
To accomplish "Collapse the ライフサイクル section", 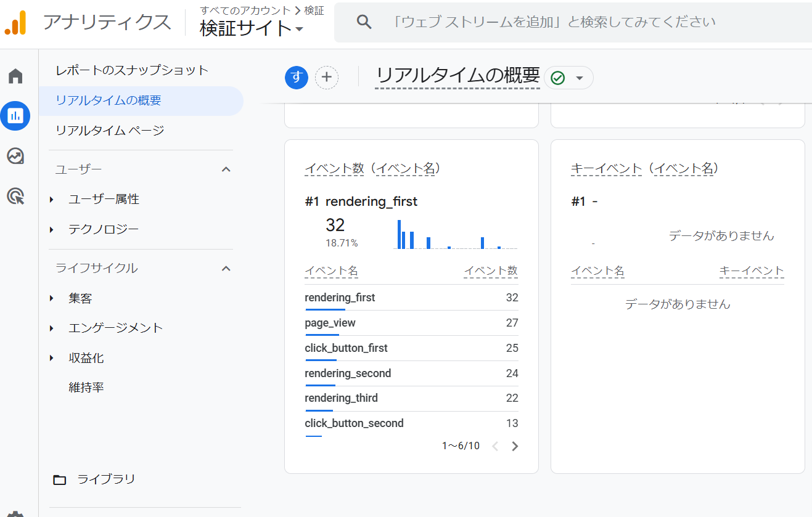I will click(226, 269).
